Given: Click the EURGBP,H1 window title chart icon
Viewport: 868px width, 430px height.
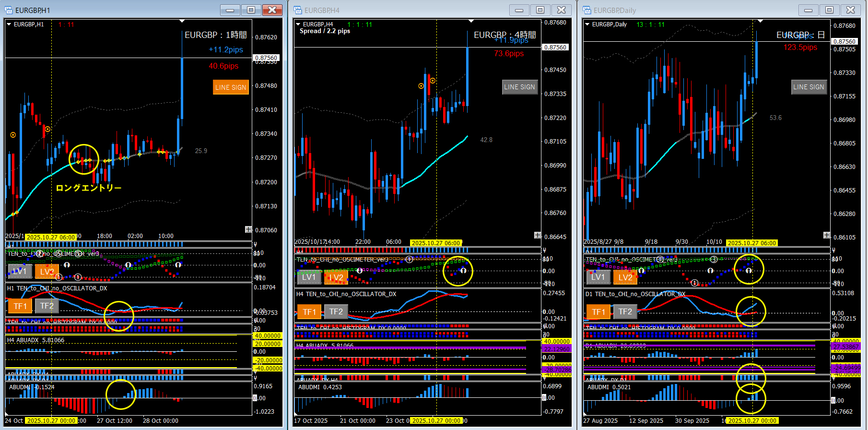Looking at the screenshot, I should click(x=9, y=10).
